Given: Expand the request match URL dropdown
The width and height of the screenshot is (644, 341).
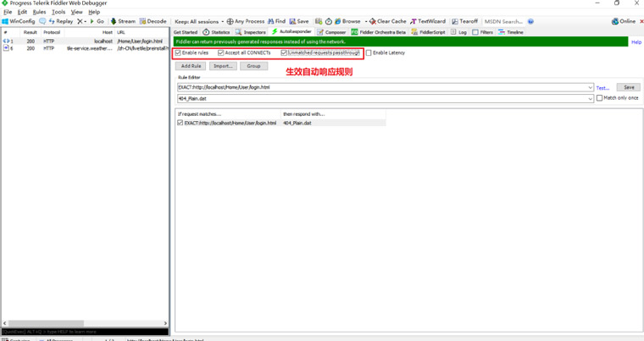Looking at the screenshot, I should (591, 87).
